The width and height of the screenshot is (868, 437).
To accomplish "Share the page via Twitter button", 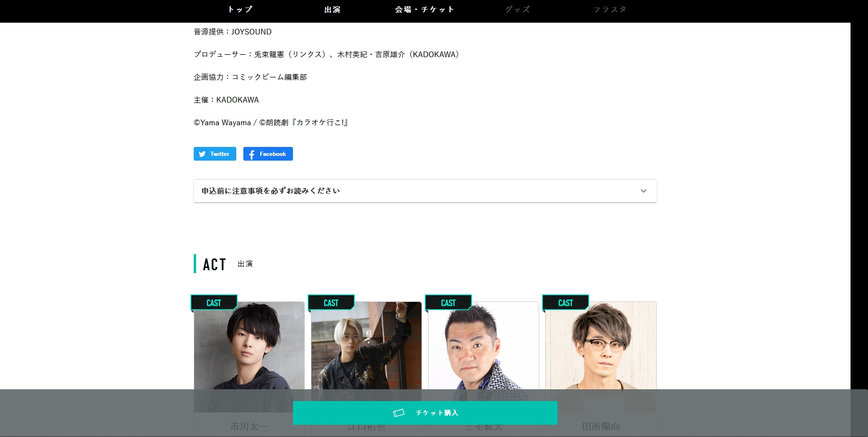I will point(215,154).
